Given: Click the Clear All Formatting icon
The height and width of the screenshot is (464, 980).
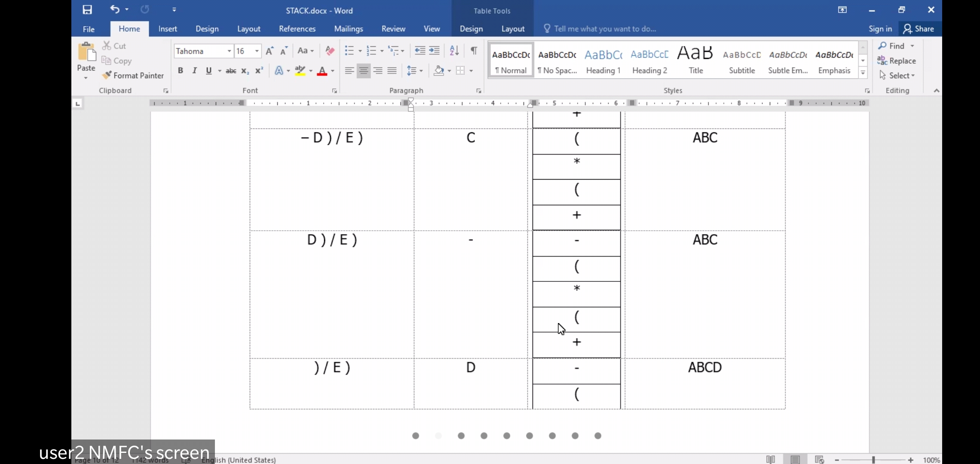Looking at the screenshot, I should tap(330, 51).
